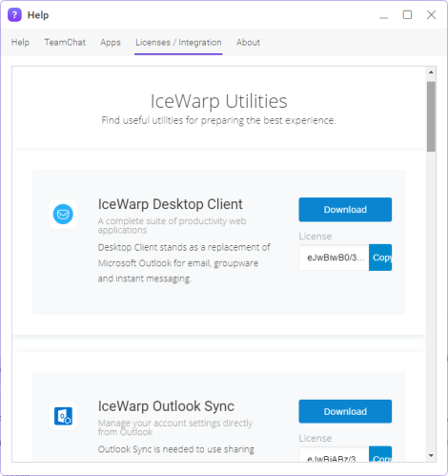Copy the Desktop Client license key
448x476 pixels.
coord(380,258)
